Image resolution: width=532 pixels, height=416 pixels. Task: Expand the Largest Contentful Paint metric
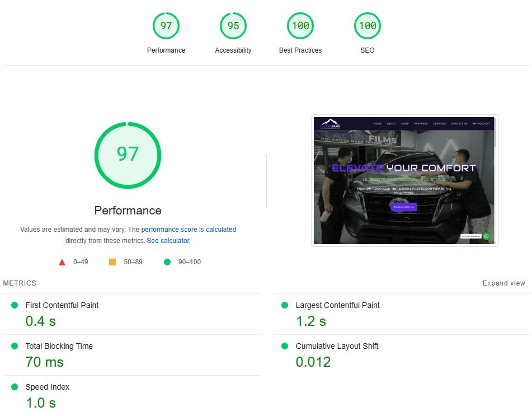coord(337,305)
